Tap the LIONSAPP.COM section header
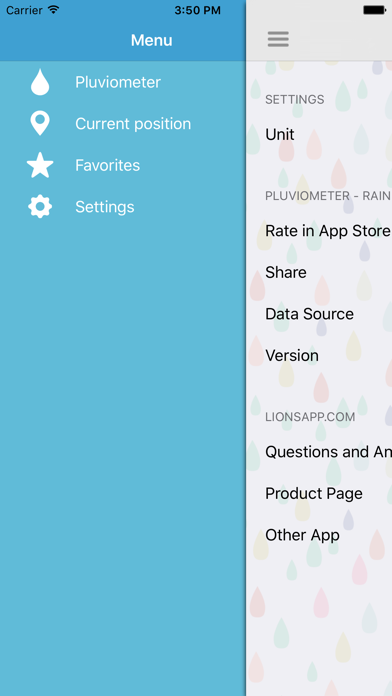 coord(310,417)
